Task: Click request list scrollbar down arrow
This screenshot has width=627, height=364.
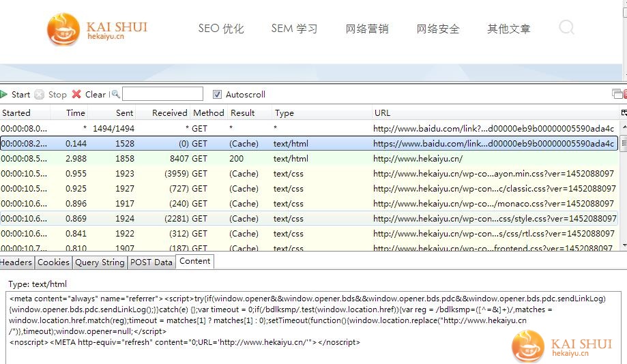Action: 624,245
